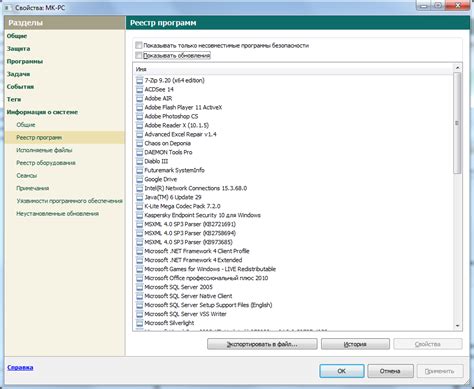Open the Неустановленные обновления subsection
474x389 pixels.
pyautogui.click(x=58, y=213)
